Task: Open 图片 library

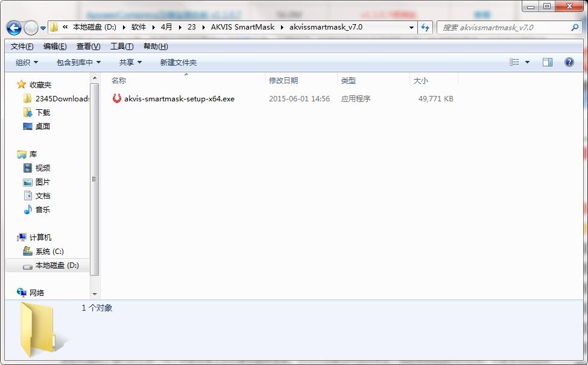Action: 42,182
